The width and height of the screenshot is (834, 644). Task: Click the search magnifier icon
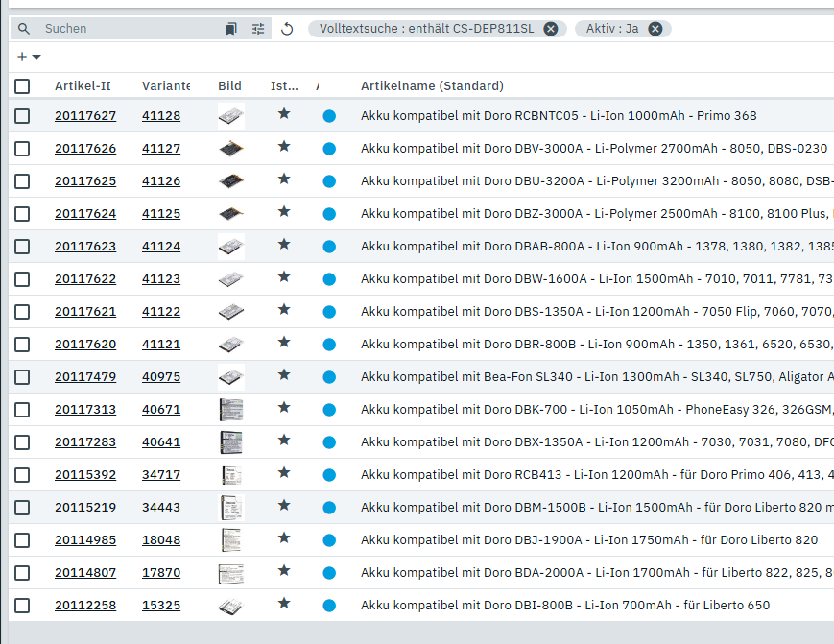pyautogui.click(x=24, y=29)
